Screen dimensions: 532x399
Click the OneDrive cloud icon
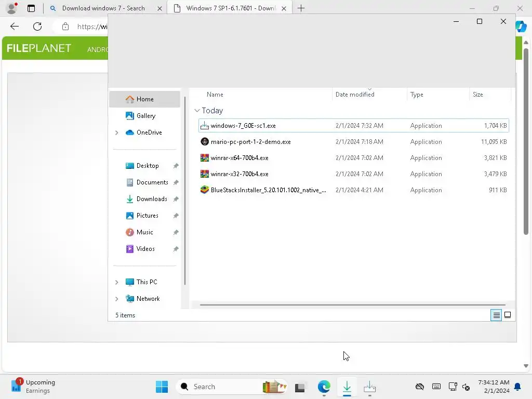129,132
